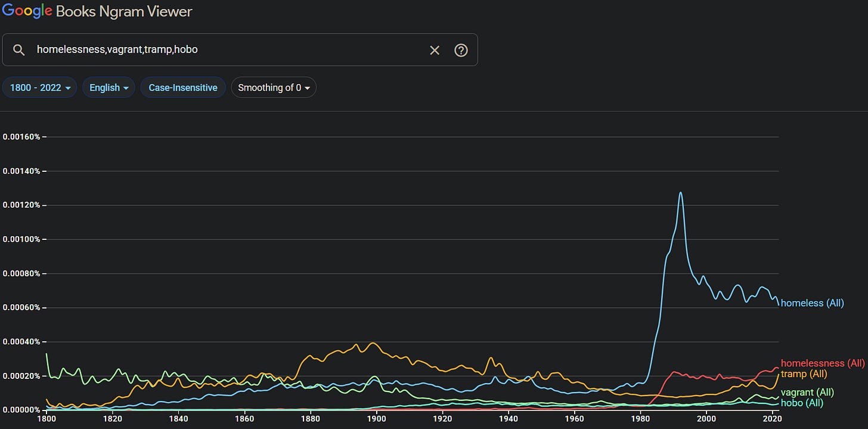This screenshot has width=868, height=429.
Task: Open the 1800 - 2022 date range dropdown
Action: 40,88
